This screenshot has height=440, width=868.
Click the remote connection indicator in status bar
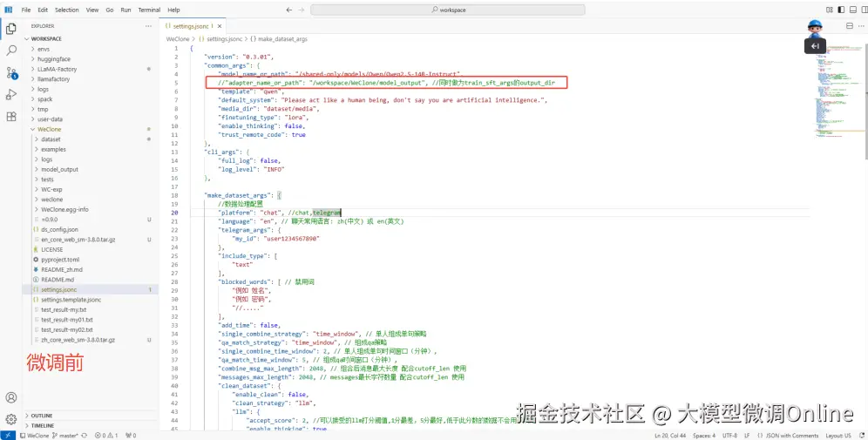click(x=8, y=436)
